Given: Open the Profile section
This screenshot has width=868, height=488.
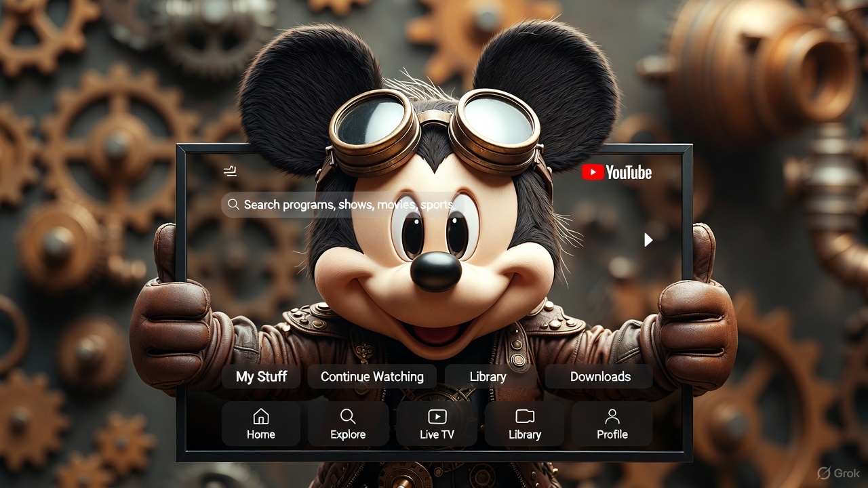Looking at the screenshot, I should click(612, 424).
